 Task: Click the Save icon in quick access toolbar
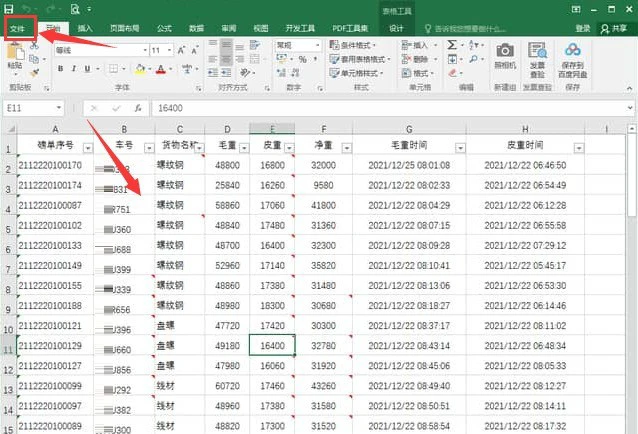9,9
